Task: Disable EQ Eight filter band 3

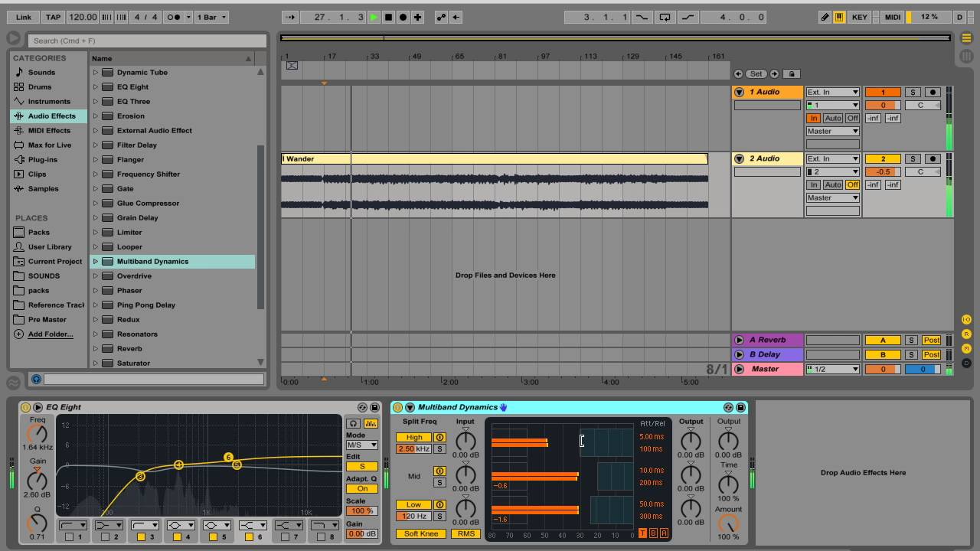Action: 141,537
